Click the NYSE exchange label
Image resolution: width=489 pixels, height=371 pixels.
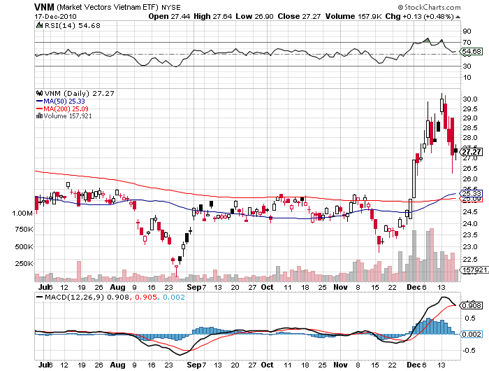point(171,7)
